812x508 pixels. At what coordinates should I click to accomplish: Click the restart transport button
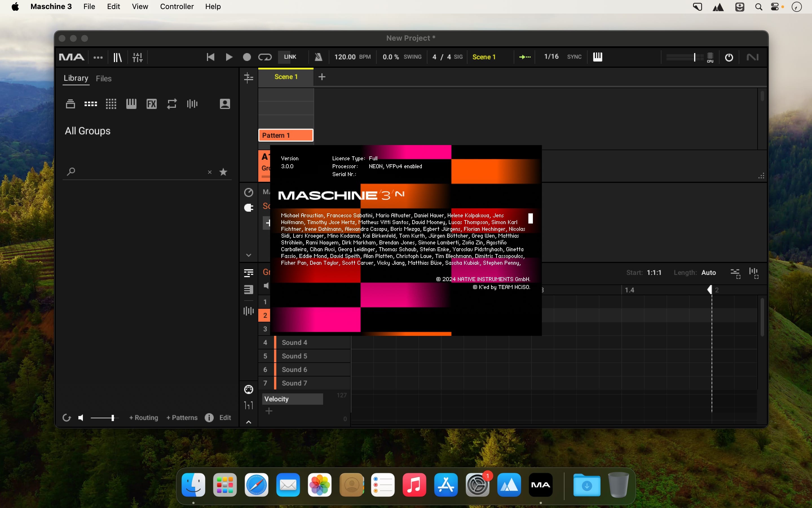coord(210,57)
